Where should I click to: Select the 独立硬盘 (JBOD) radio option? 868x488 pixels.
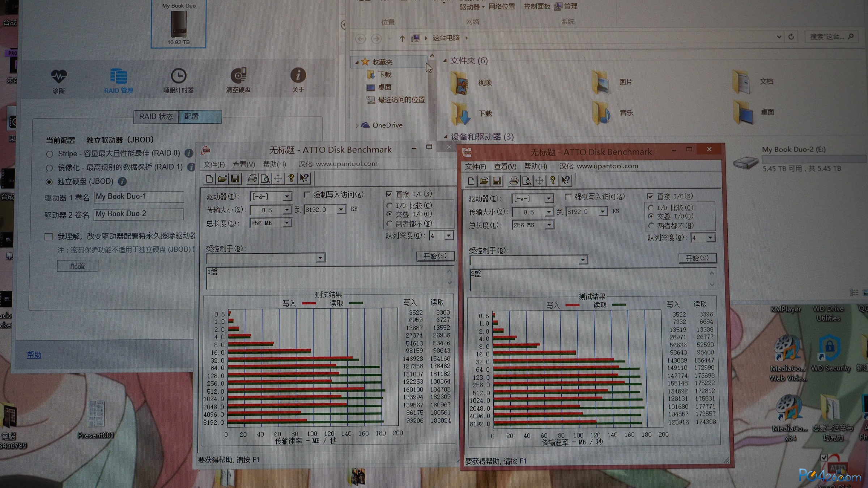point(49,182)
